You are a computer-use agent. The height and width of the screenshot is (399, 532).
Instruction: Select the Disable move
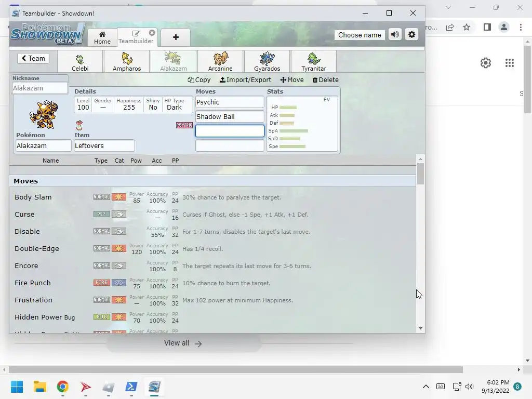point(212,231)
